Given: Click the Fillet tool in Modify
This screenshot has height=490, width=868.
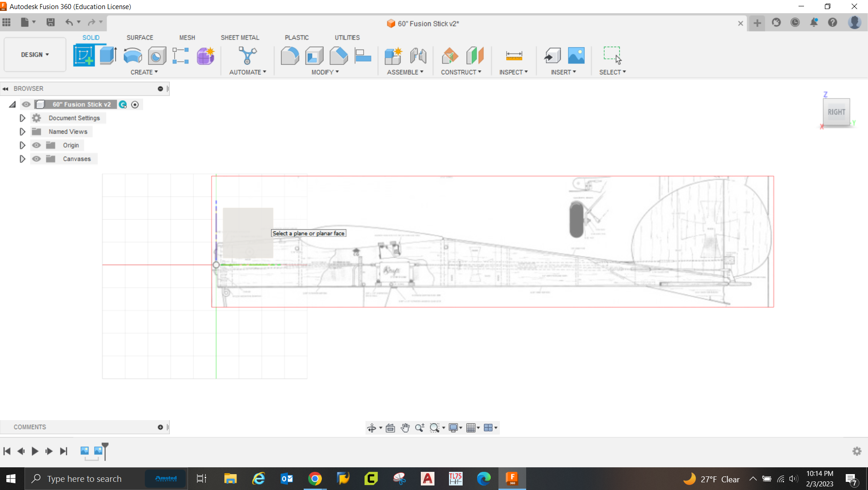Looking at the screenshot, I should (290, 56).
